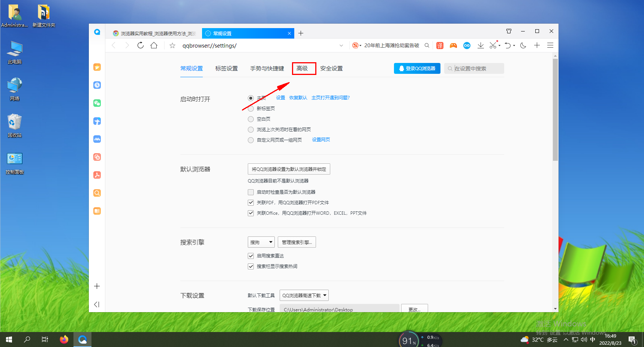Select the scissors screenshot tool
The width and height of the screenshot is (644, 347).
(x=493, y=45)
